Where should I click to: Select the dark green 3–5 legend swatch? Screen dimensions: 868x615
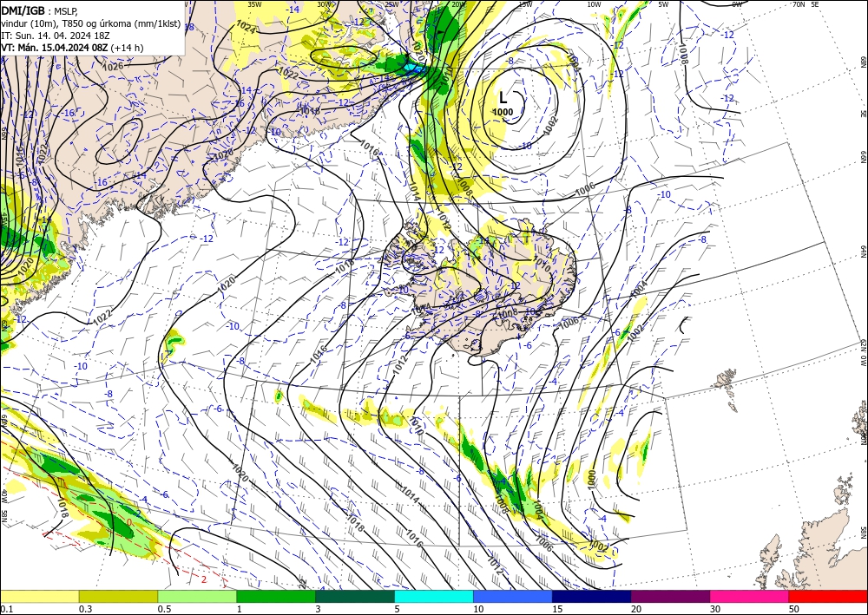pos(355,596)
